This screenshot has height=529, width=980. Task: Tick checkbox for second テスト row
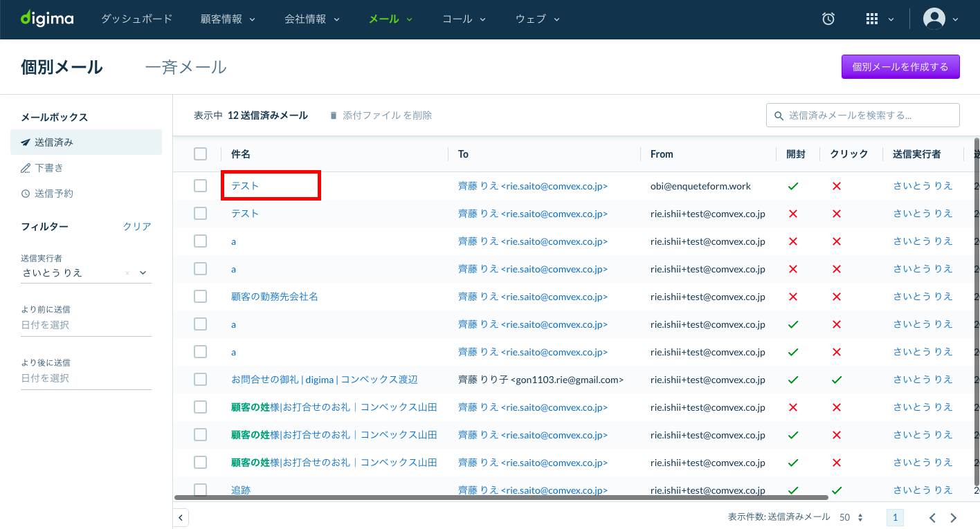coord(201,213)
